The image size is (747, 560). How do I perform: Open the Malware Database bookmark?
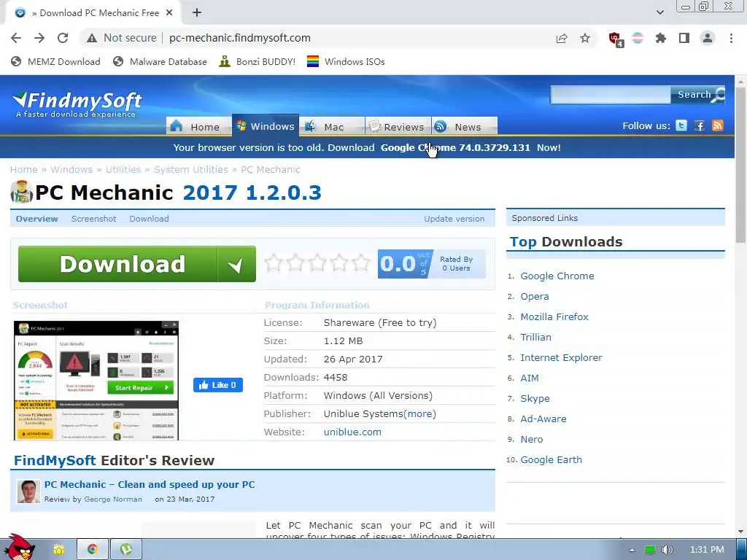point(160,61)
